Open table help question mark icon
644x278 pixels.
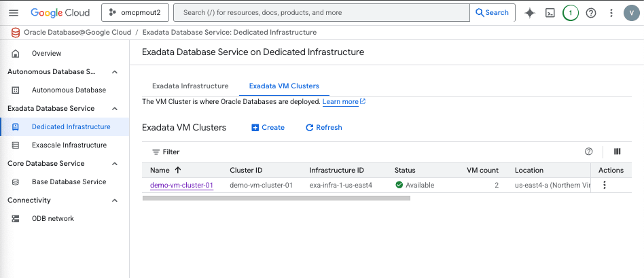tap(588, 152)
